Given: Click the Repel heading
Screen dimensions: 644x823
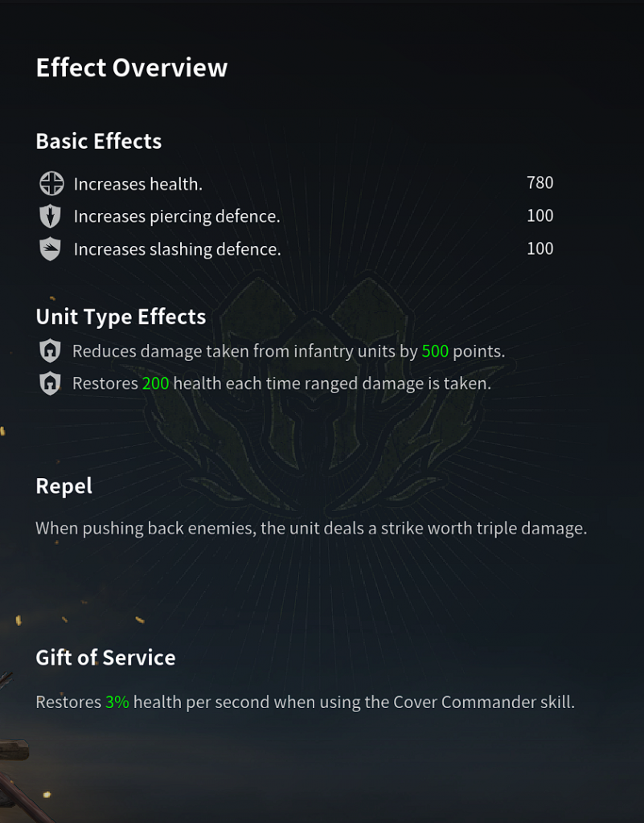Looking at the screenshot, I should 64,486.
